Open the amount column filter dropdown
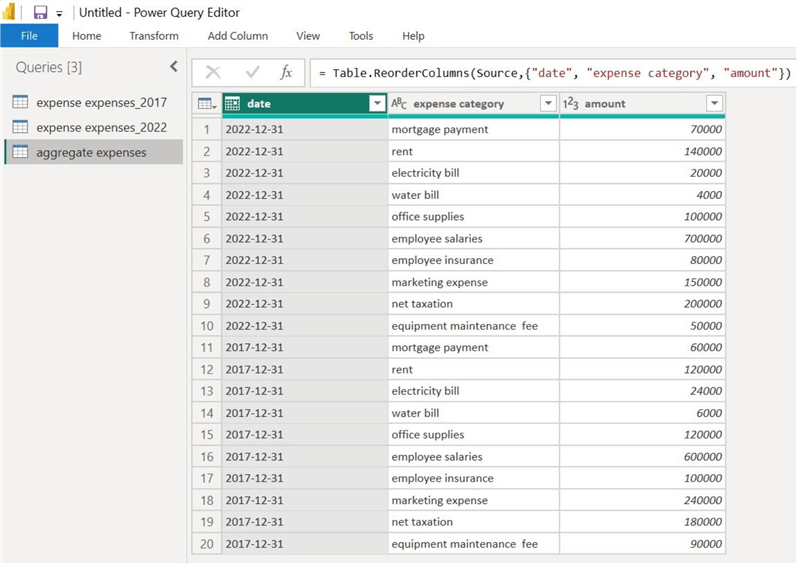This screenshot has height=564, width=797. point(714,104)
